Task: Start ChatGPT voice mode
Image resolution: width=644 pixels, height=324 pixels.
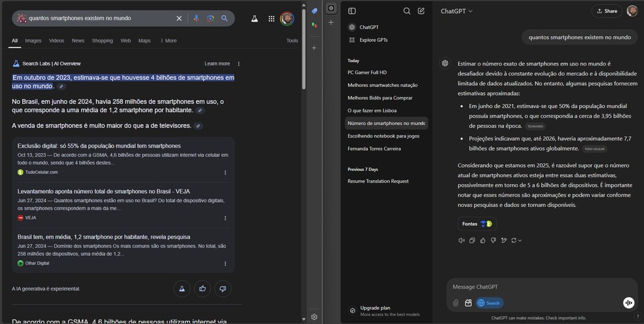Action: point(628,303)
